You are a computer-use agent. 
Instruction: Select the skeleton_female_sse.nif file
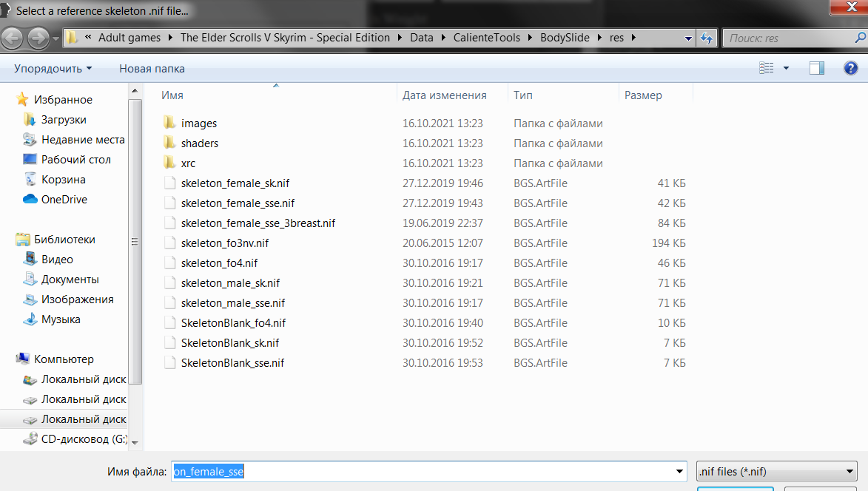coord(238,203)
